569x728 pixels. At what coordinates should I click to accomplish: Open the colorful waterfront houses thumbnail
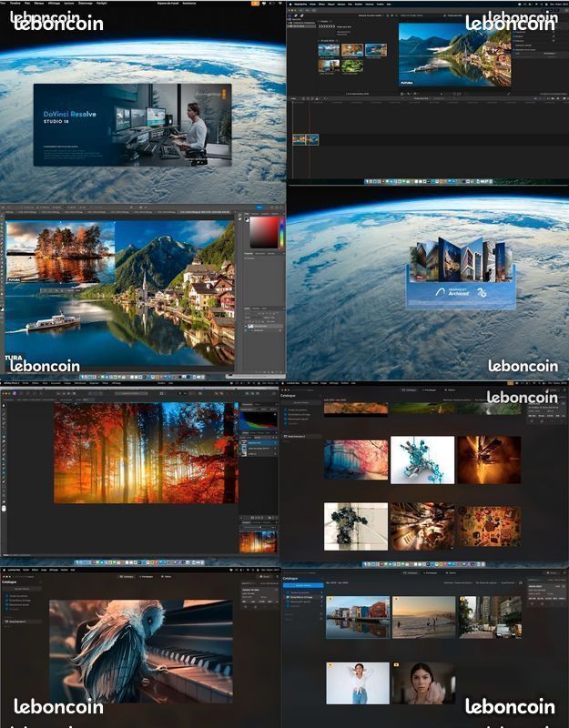pyautogui.click(x=358, y=618)
